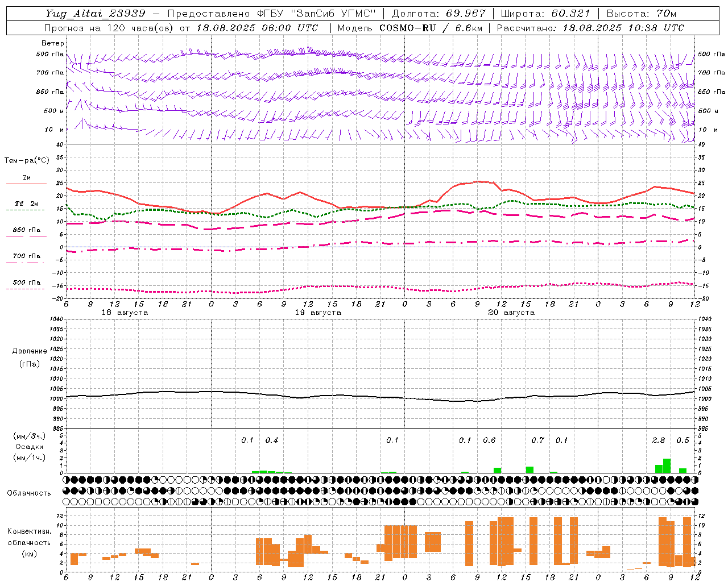The height and width of the screenshot is (582, 728).
Task: Select the 700 гПа temperature legend entry
Action: 26,256
